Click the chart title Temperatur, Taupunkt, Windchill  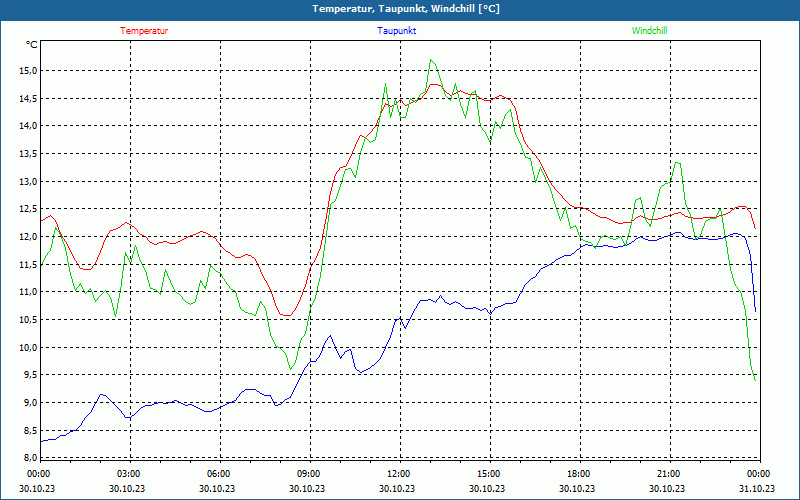pyautogui.click(x=406, y=9)
